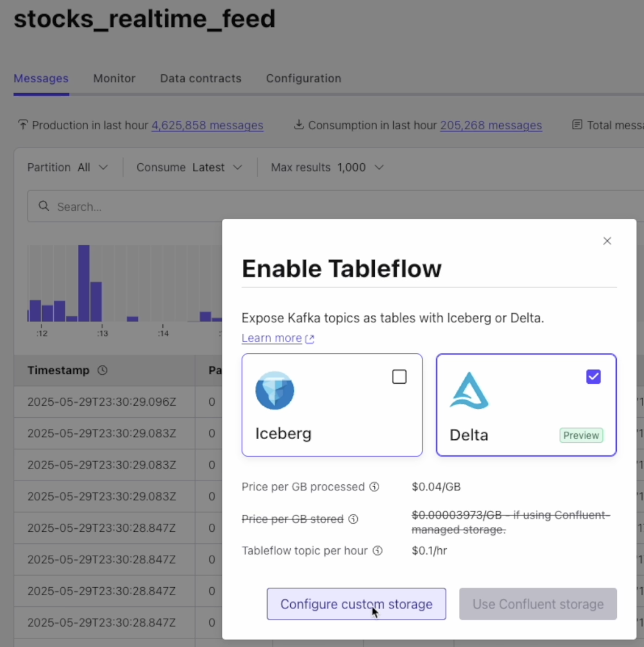Open the Configuration tab
Image resolution: width=644 pixels, height=647 pixels.
[304, 78]
